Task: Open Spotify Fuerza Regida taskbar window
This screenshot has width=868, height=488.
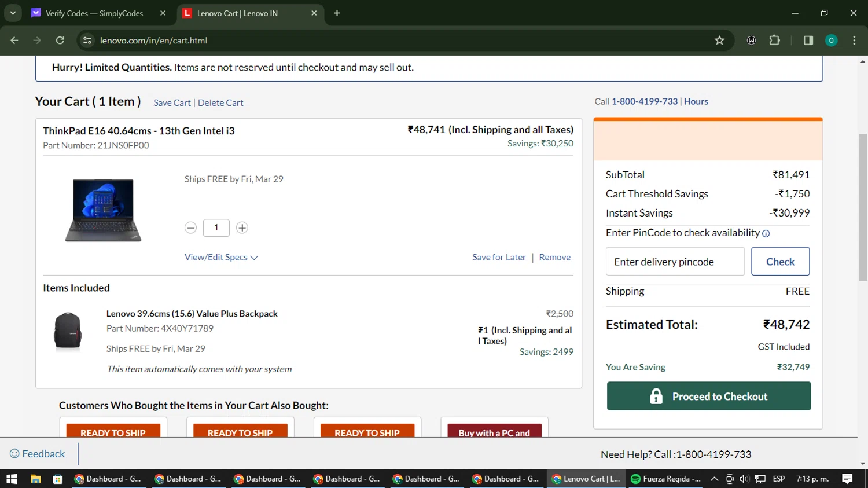Action: pos(665,479)
